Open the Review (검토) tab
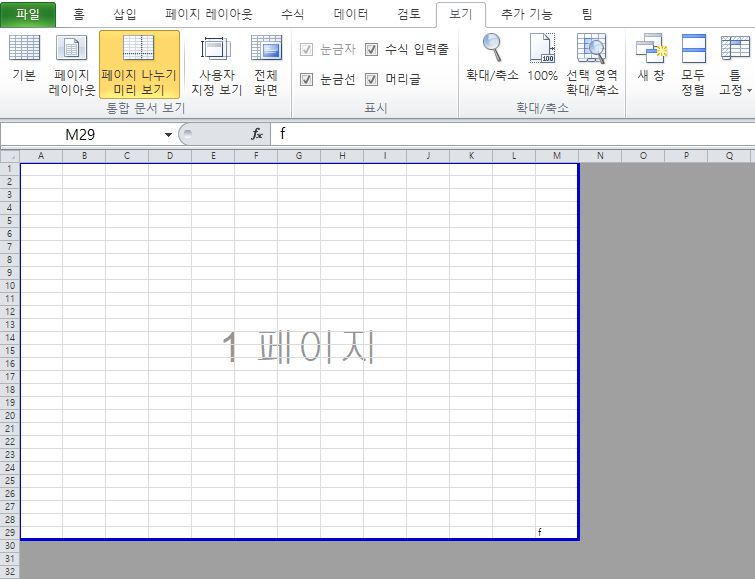755x579 pixels. click(x=409, y=14)
